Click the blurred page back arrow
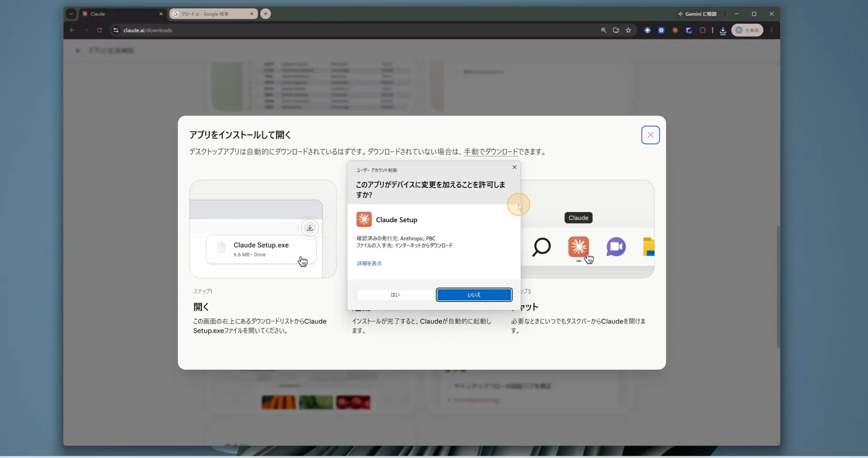The width and height of the screenshot is (868, 458). (x=78, y=51)
